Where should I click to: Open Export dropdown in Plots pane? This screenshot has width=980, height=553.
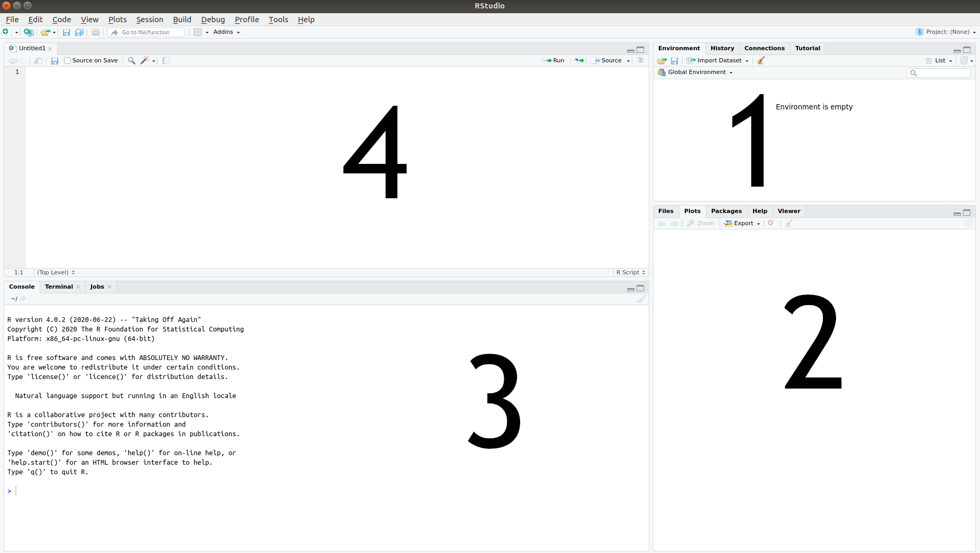tap(742, 224)
